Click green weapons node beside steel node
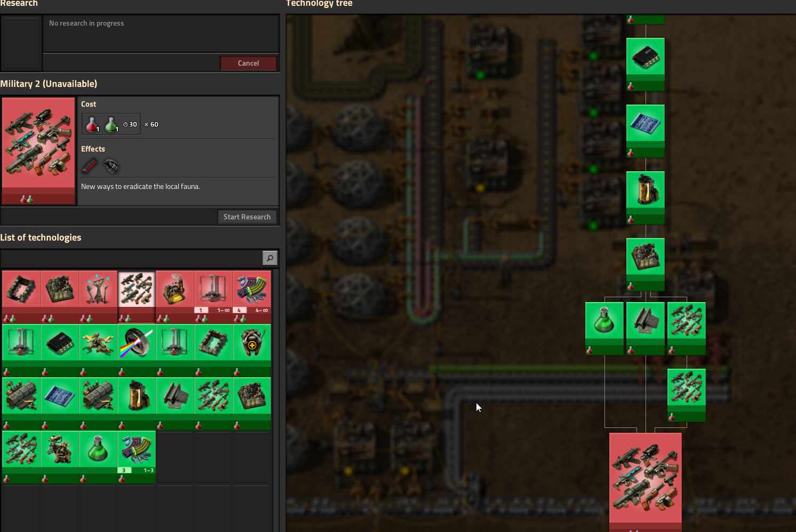796x532 pixels. (x=687, y=328)
